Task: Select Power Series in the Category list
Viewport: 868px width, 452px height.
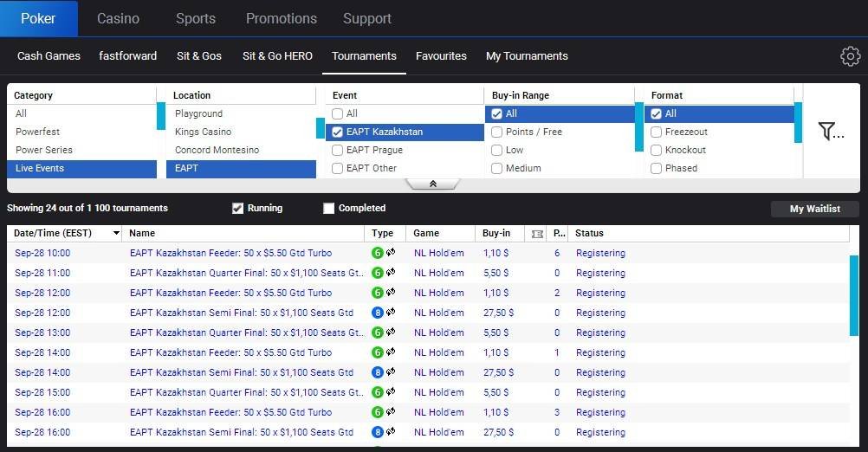Action: tap(44, 150)
